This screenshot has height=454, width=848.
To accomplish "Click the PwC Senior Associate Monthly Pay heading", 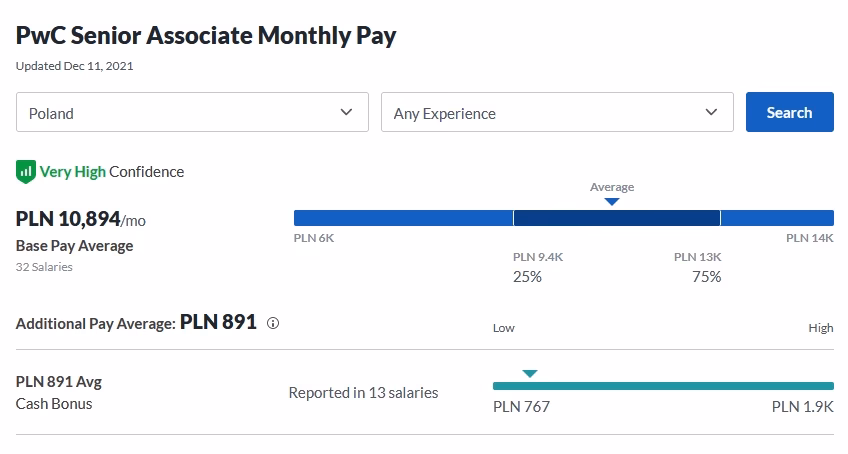I will (206, 35).
